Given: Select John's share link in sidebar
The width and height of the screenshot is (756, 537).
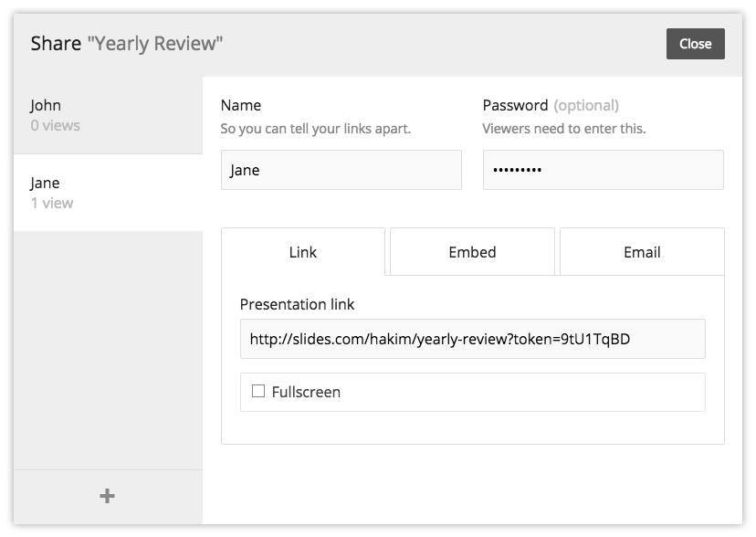Looking at the screenshot, I should point(108,115).
